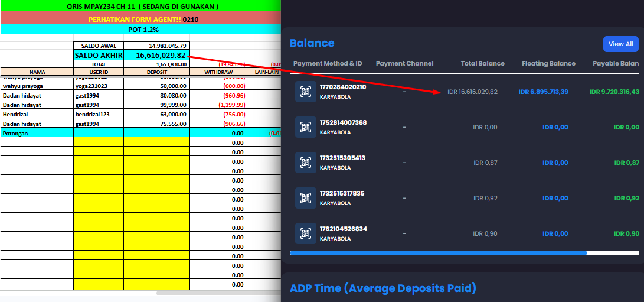Click Floating Balance column header
The width and height of the screenshot is (644, 302).
[549, 63]
